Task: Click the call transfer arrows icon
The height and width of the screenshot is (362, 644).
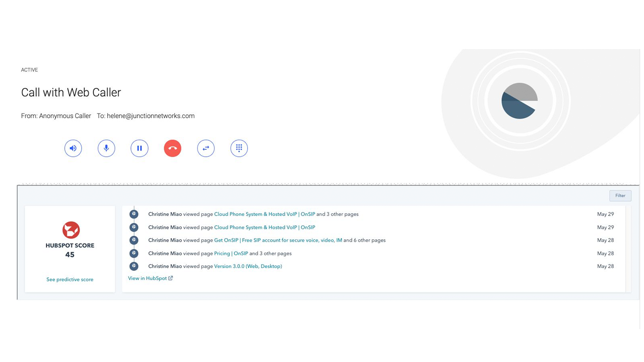Action: (x=206, y=148)
